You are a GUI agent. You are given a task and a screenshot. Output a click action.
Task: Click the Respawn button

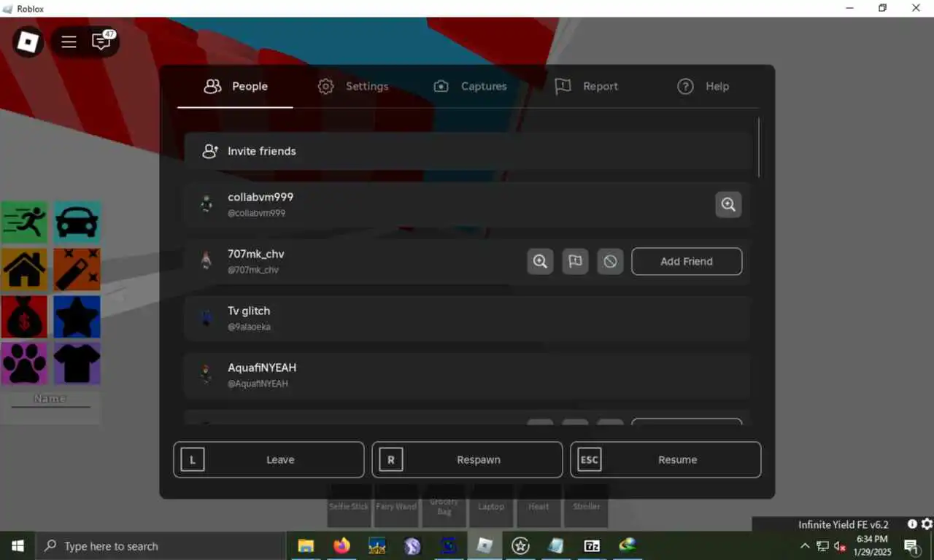click(x=467, y=459)
